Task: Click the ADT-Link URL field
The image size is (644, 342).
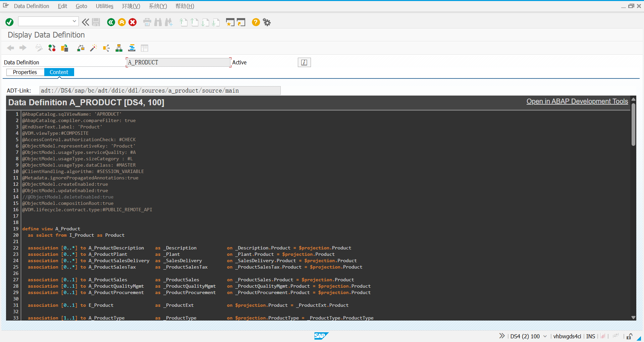Action: [x=160, y=91]
